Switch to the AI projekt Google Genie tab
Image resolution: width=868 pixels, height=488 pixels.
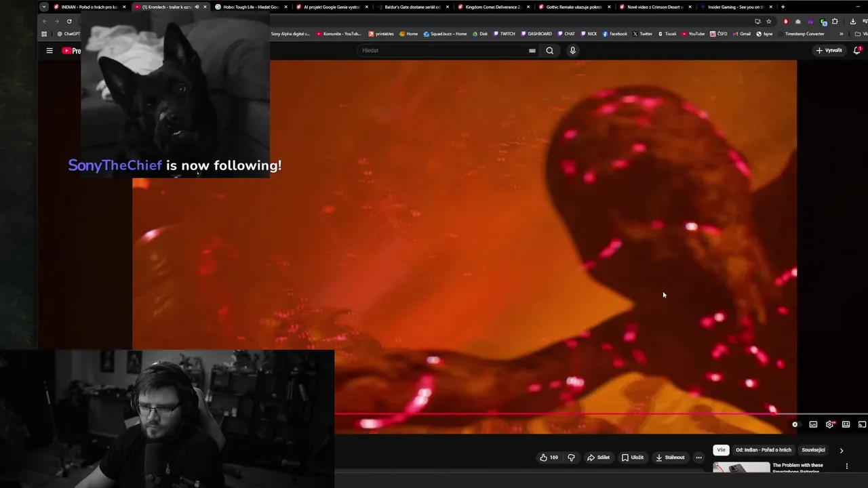click(x=332, y=7)
